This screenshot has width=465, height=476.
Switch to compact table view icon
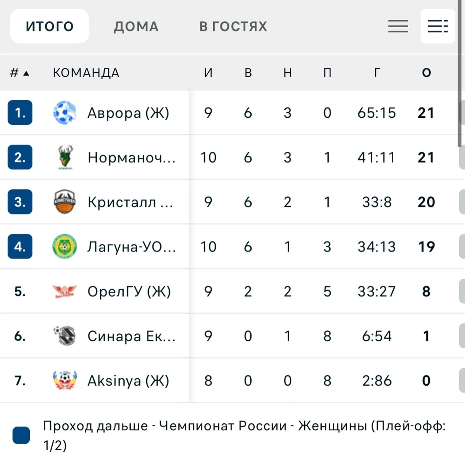pos(398,26)
